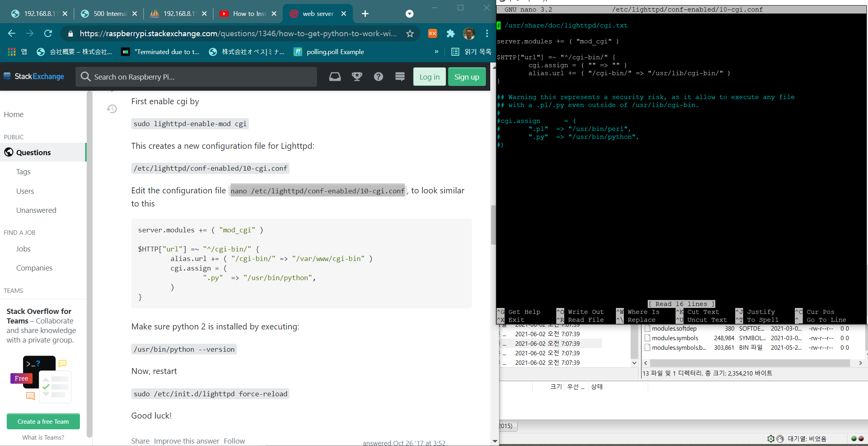Open the browser extensions puzzle icon
The width and height of the screenshot is (868, 446).
click(451, 34)
